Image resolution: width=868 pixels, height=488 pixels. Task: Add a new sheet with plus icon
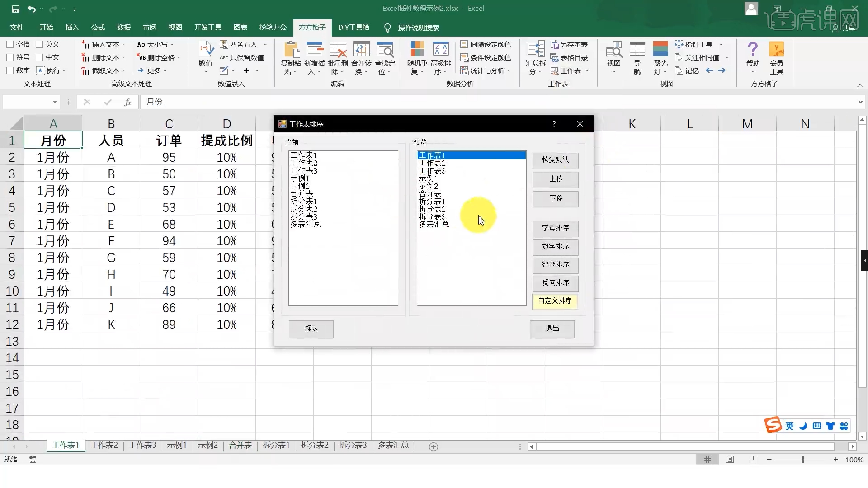tap(433, 446)
